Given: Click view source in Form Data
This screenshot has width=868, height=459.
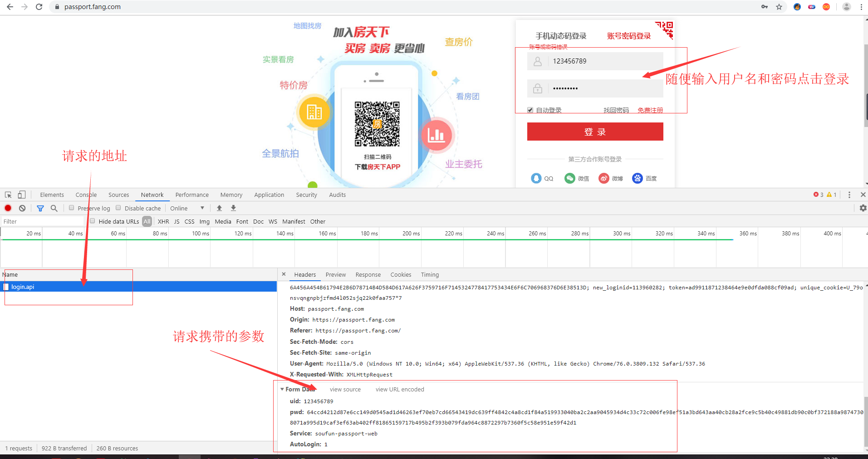Looking at the screenshot, I should (345, 389).
